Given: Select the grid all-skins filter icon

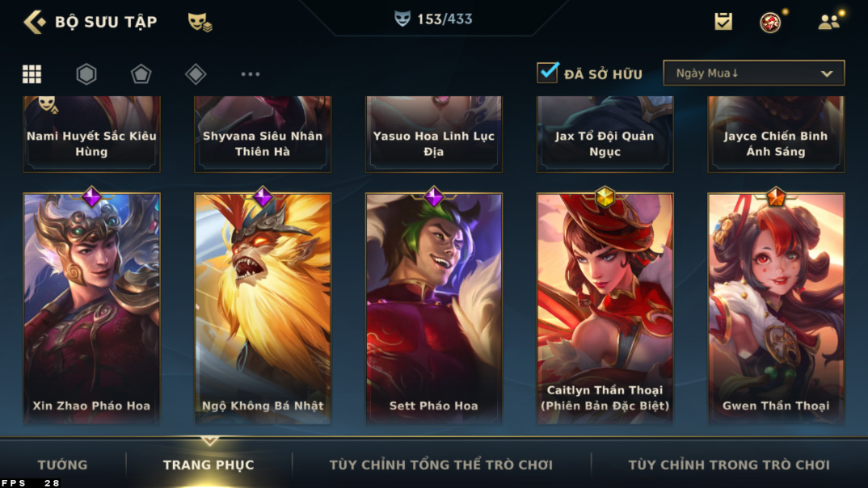Looking at the screenshot, I should point(32,74).
